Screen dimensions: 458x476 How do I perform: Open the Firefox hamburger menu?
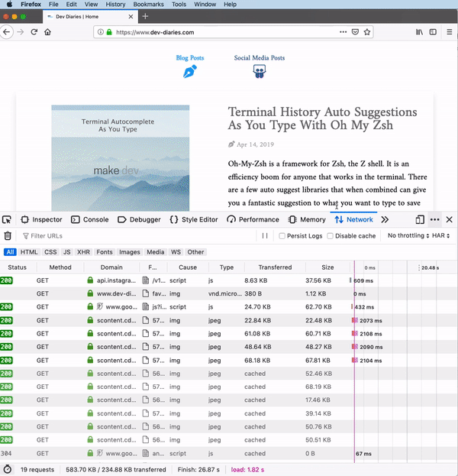(x=450, y=32)
